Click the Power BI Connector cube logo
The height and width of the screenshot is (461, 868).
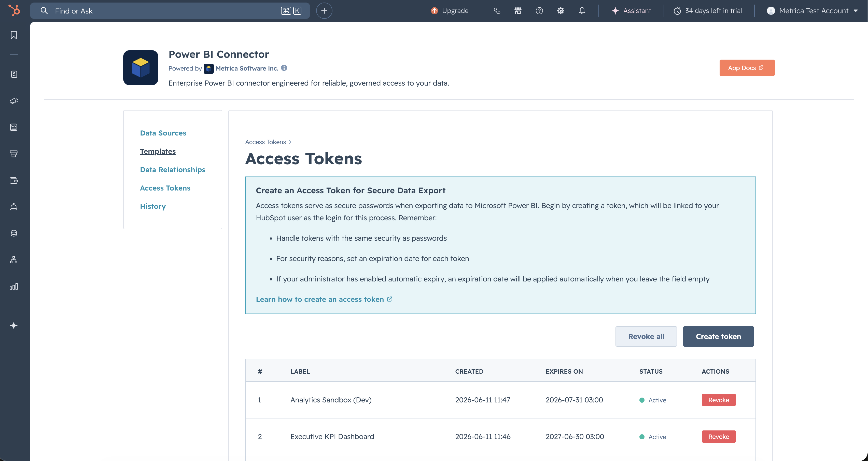tap(141, 68)
